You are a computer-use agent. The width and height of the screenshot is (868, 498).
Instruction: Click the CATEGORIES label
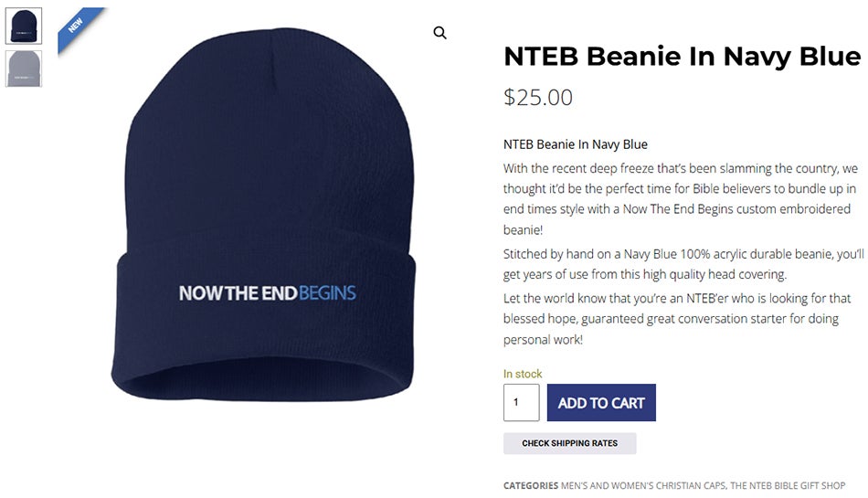click(530, 485)
